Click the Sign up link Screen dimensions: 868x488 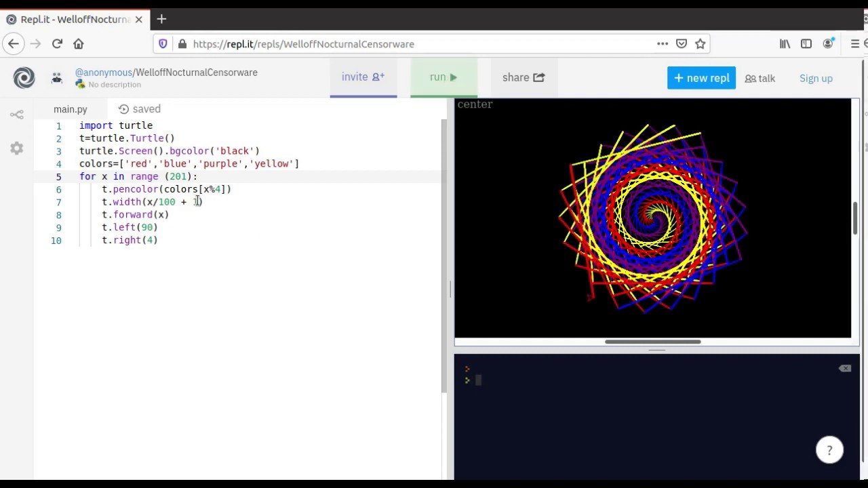(816, 78)
